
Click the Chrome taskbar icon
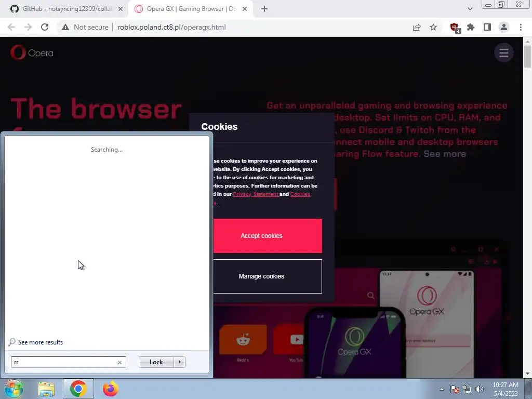coord(78,389)
